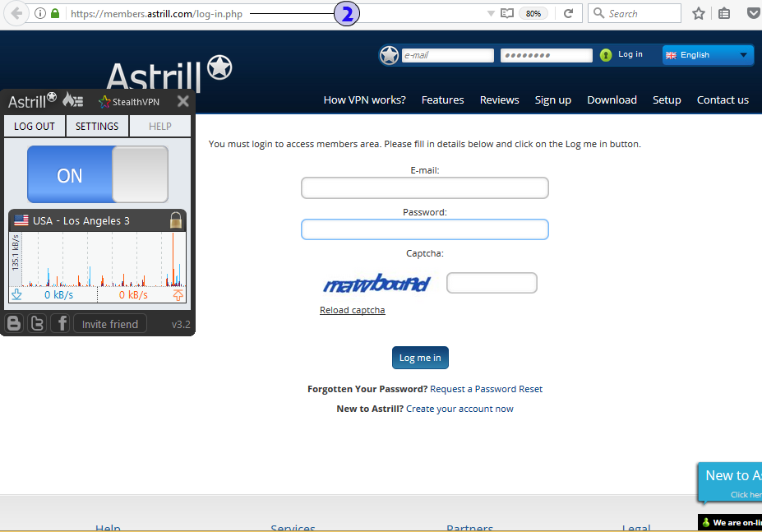
Task: Open Features menu item
Action: [x=443, y=100]
